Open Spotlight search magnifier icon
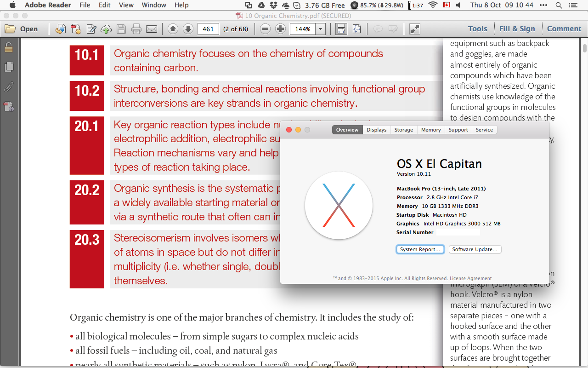 559,5
